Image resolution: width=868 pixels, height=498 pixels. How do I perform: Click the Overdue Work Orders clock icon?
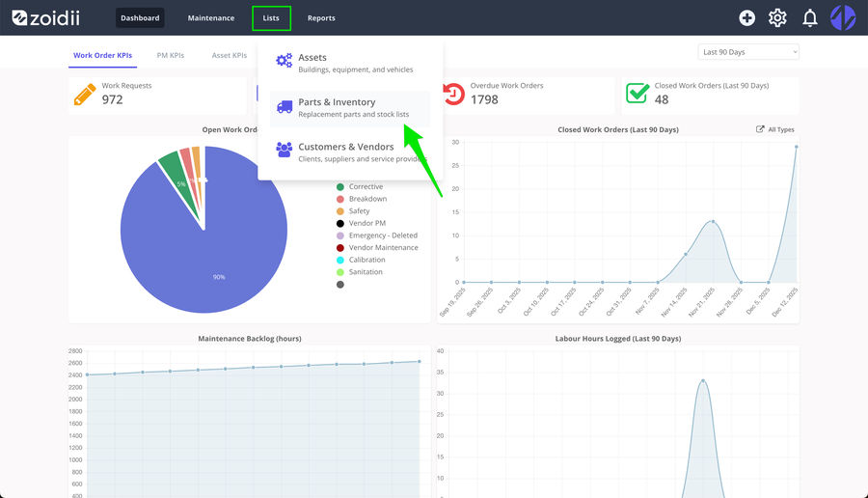tap(454, 95)
